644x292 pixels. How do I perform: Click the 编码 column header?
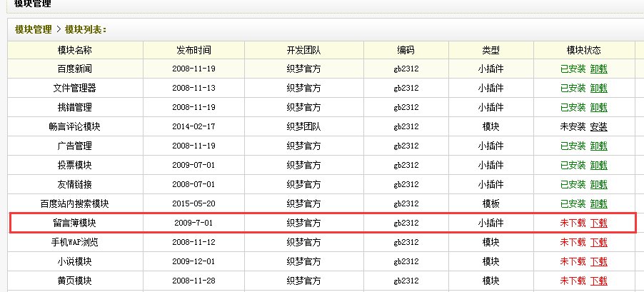[406, 50]
